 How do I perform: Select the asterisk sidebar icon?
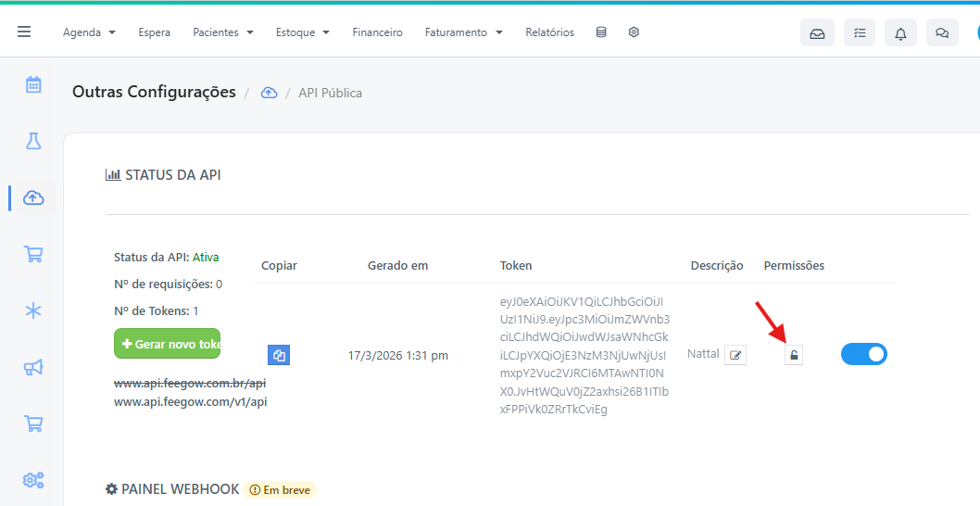[x=33, y=310]
